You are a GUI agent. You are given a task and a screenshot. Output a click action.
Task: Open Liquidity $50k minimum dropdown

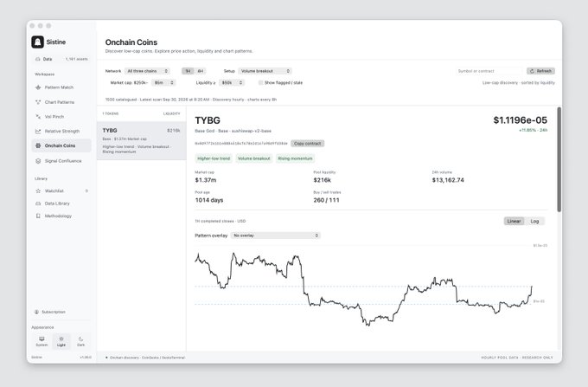232,82
